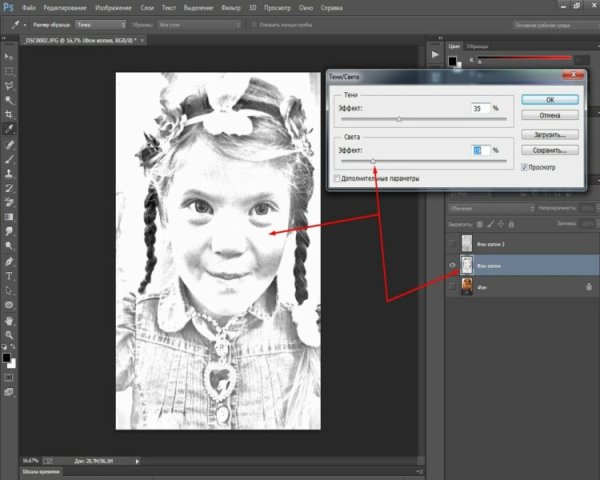Select the Crop tool
The height and width of the screenshot is (480, 600).
click(x=9, y=114)
